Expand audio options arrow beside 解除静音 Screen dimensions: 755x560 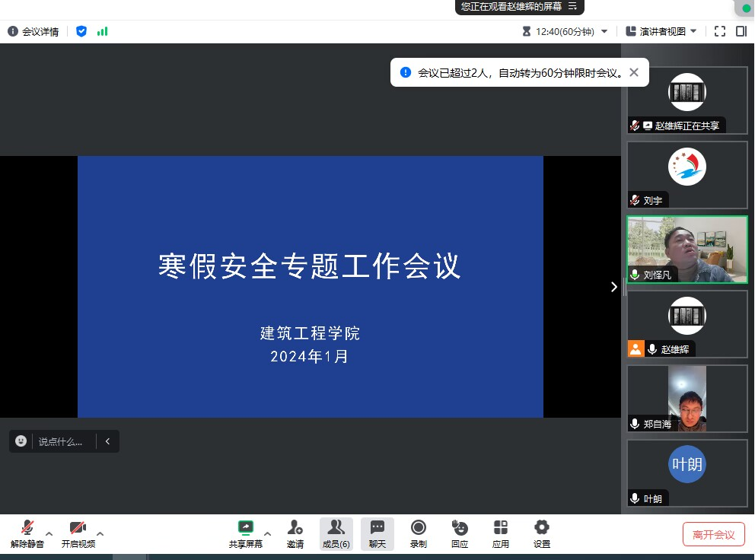tap(49, 533)
